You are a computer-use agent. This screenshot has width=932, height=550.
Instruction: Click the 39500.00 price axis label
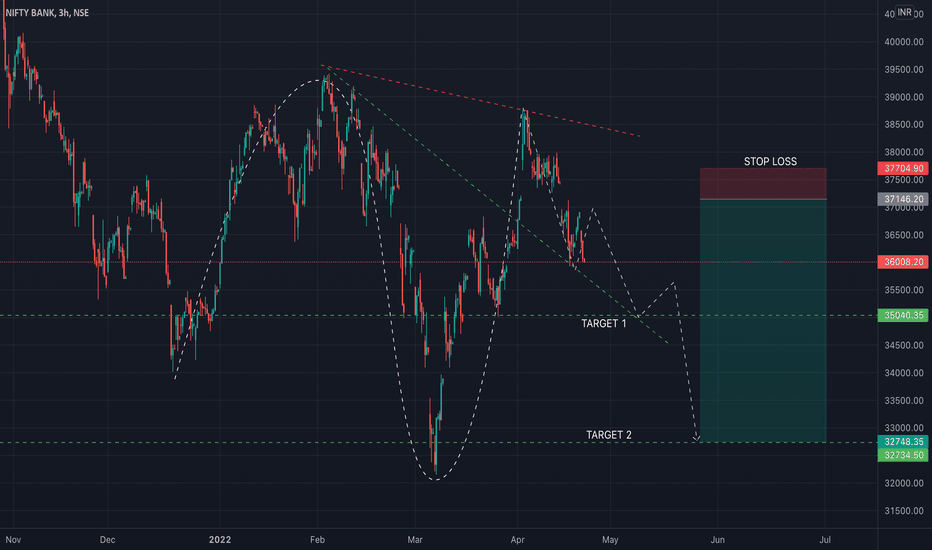pyautogui.click(x=903, y=70)
